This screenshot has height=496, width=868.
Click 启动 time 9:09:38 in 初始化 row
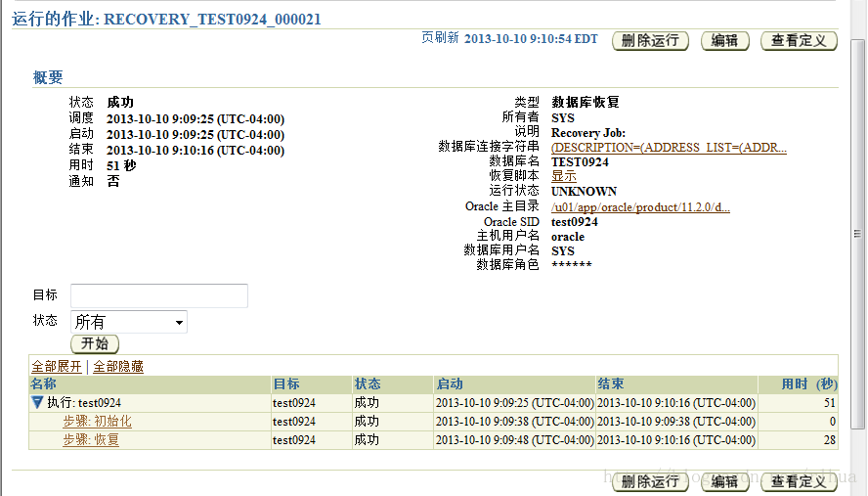point(515,422)
